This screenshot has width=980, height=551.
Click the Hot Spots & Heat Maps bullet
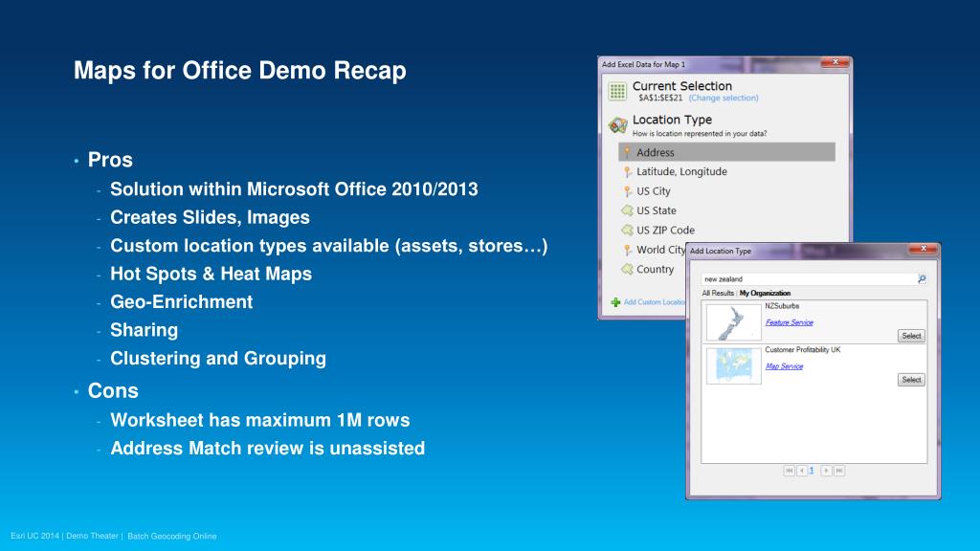click(x=211, y=274)
